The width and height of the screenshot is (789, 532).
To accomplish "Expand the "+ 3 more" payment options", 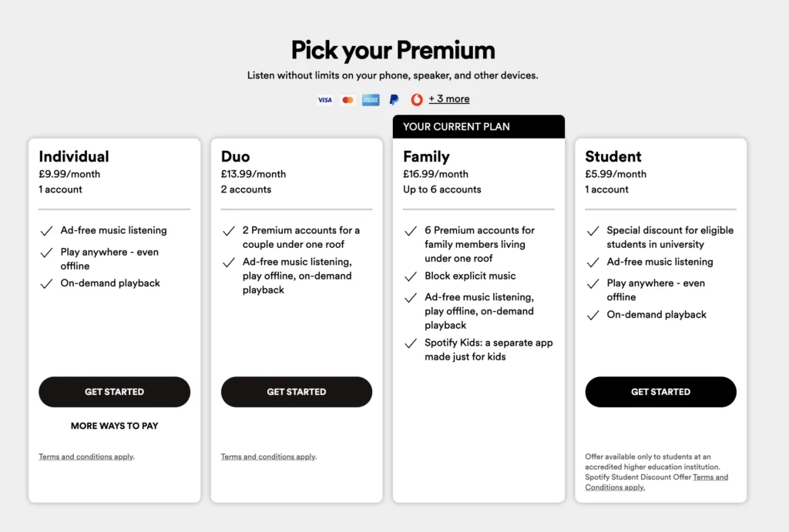I will pyautogui.click(x=449, y=99).
